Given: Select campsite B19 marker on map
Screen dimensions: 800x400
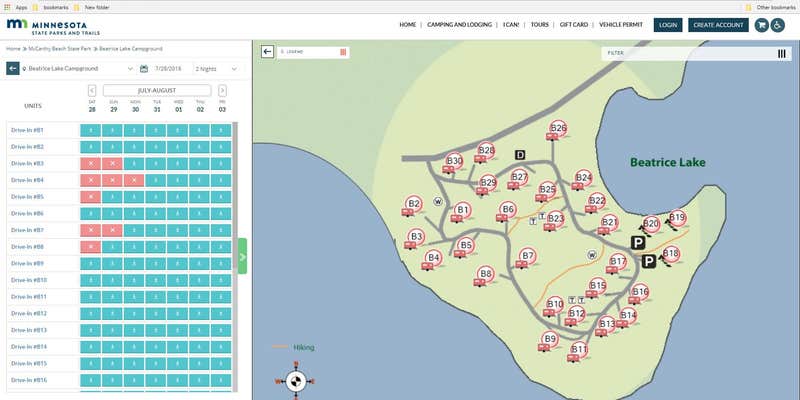Looking at the screenshot, I should pos(677,218).
